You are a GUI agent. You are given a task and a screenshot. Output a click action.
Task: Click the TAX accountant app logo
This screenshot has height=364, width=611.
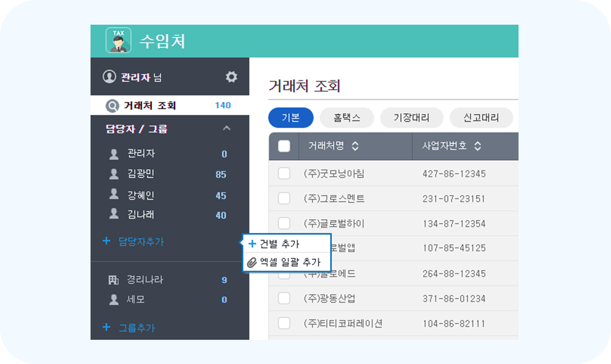(x=119, y=41)
